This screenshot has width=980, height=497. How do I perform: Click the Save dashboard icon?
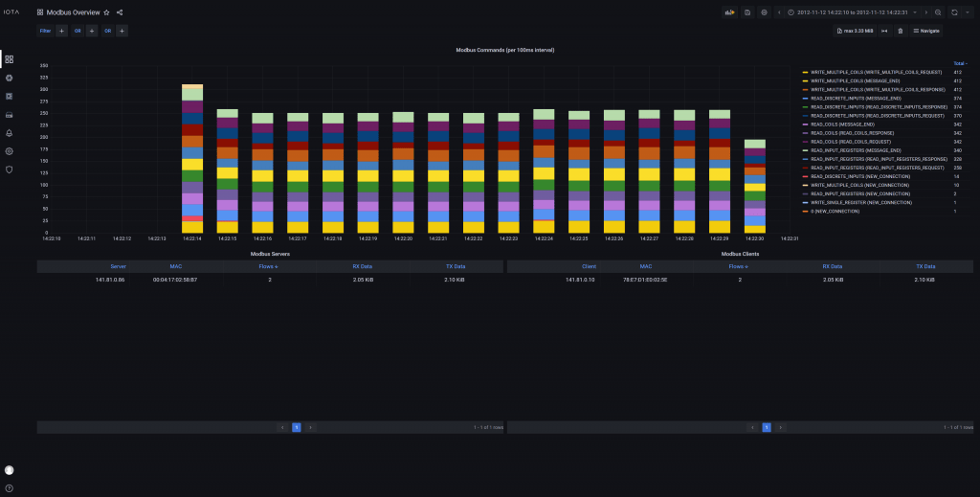(747, 12)
